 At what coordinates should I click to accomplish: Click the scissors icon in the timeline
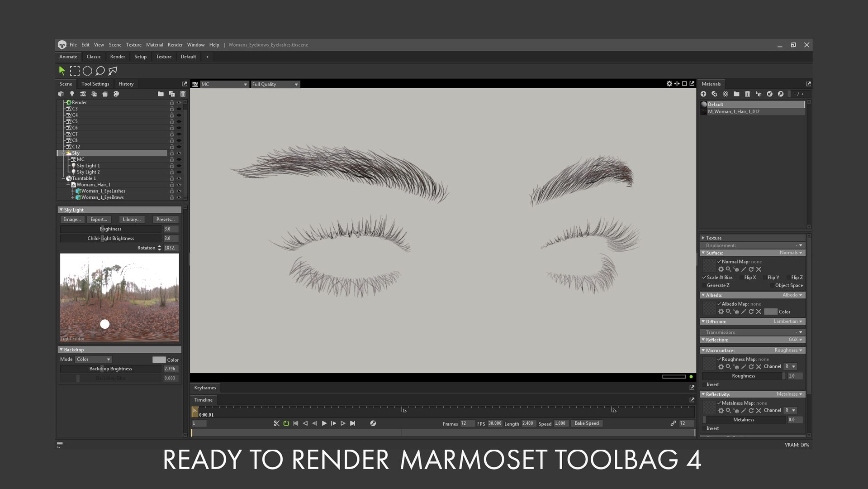pos(276,423)
